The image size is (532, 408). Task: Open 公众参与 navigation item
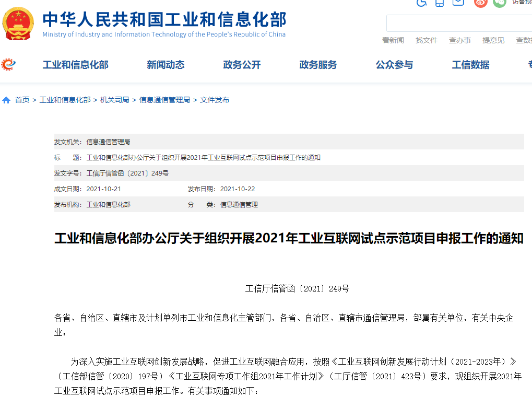click(394, 65)
